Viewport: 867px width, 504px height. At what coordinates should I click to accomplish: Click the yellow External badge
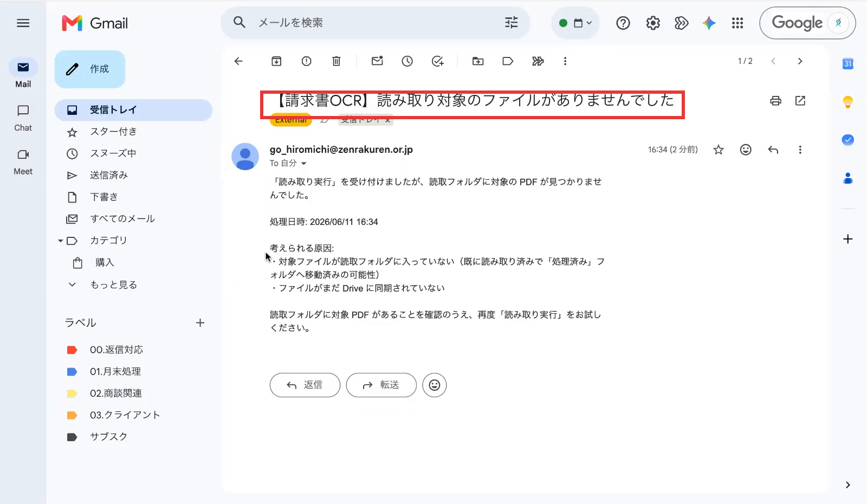pos(291,120)
